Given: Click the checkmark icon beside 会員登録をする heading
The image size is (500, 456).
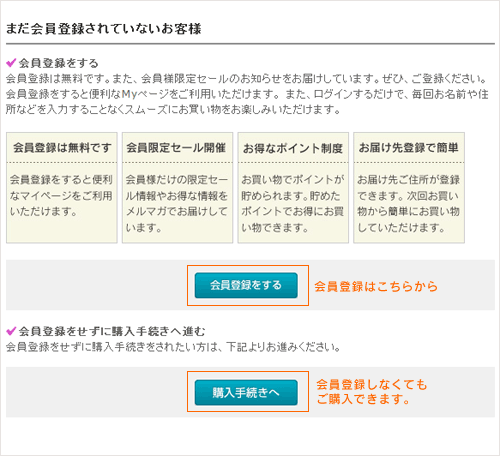Looking at the screenshot, I should 11,62.
